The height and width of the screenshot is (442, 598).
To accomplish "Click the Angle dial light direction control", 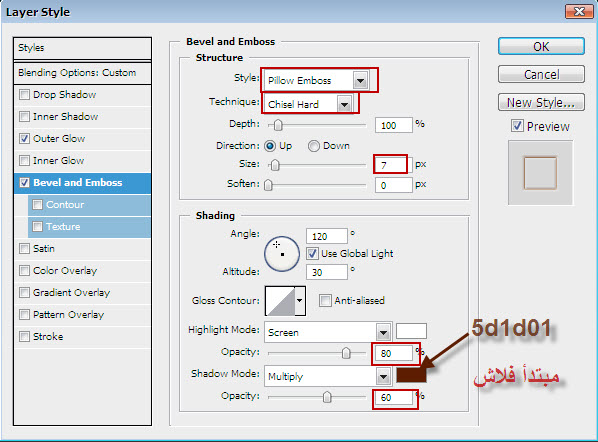I will coord(282,254).
